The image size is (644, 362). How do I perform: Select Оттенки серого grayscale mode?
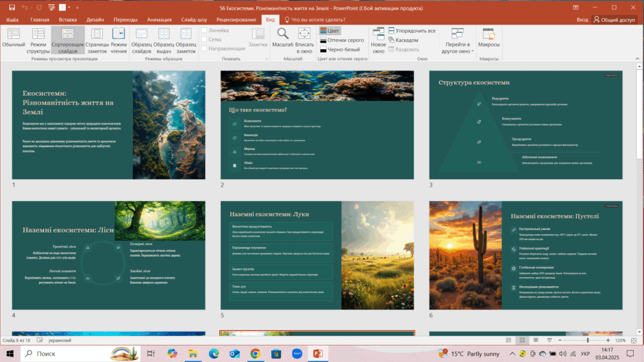[342, 40]
